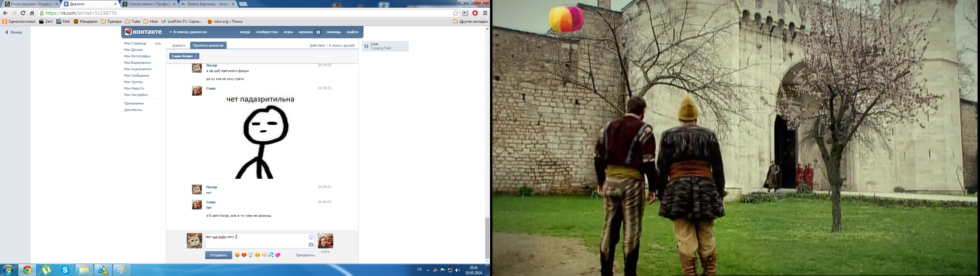Image resolution: width=980 pixels, height=276 pixels.
Task: Remove the Саша Хемич dialog chip
Action: [196, 56]
